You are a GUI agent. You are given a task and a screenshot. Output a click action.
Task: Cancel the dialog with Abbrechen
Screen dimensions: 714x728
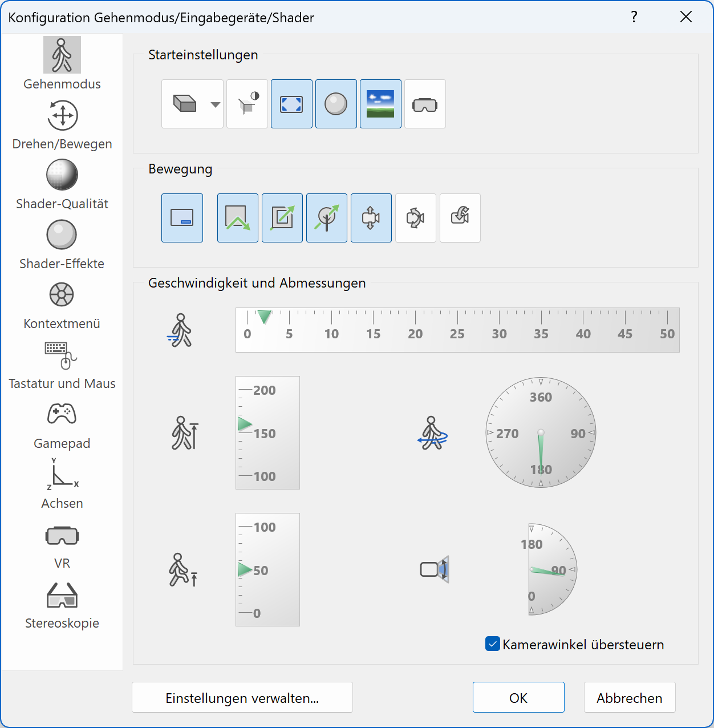pos(630,698)
